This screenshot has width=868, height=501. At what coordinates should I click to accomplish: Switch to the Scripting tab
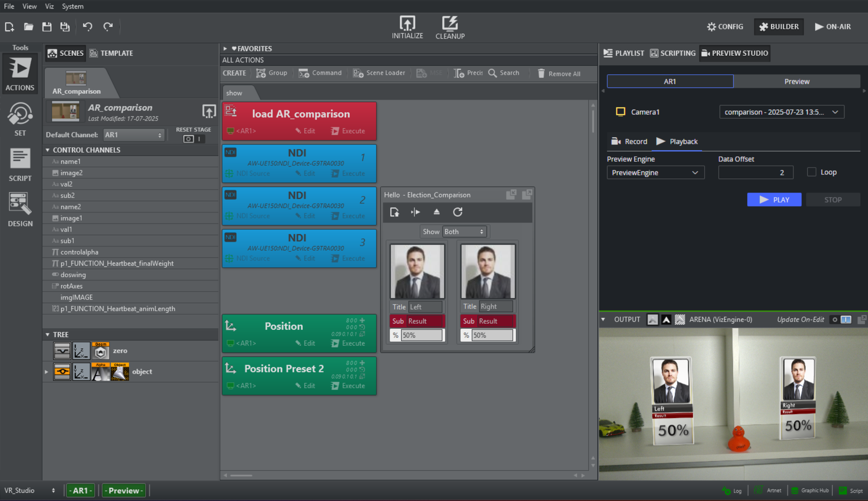click(x=672, y=53)
